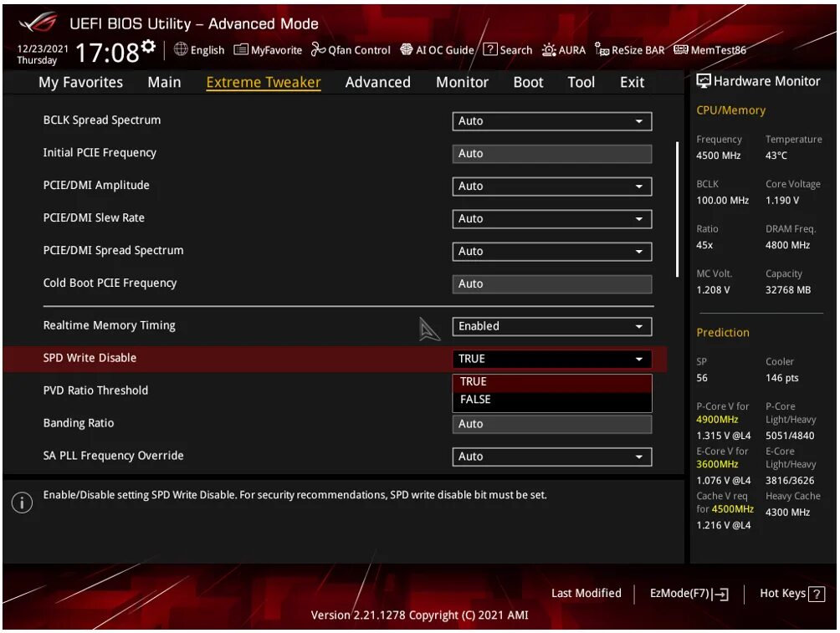This screenshot has height=633, width=840.
Task: Click the CPU/Memory section heading
Action: [730, 110]
